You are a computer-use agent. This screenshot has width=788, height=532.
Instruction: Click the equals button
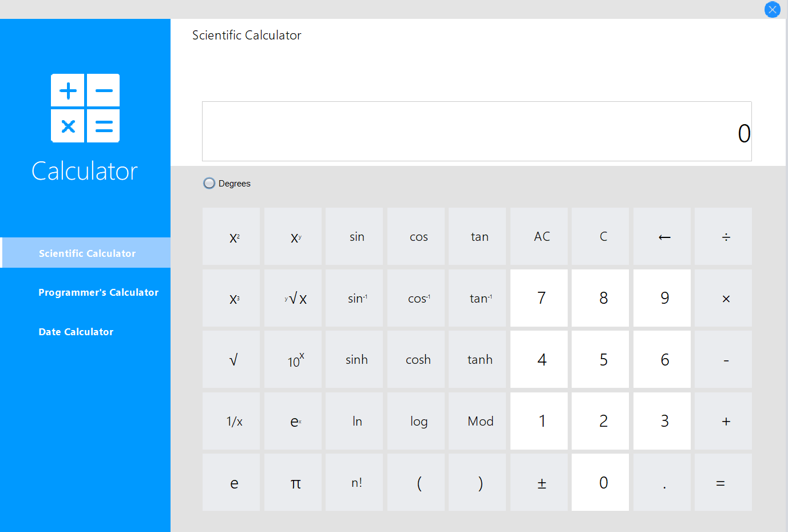point(723,482)
